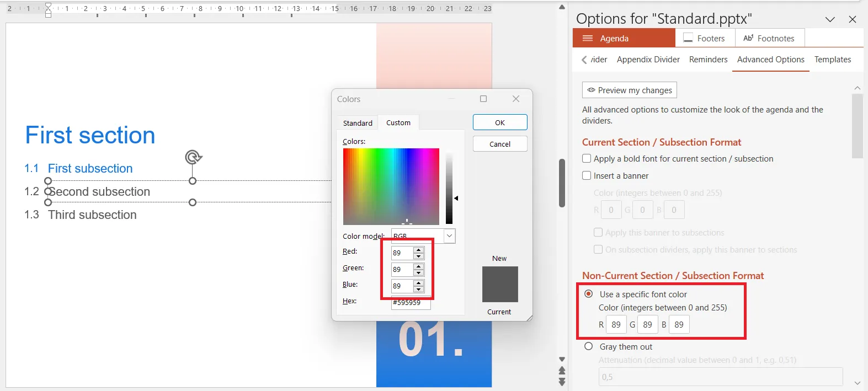Viewport: 868px width, 391px height.
Task: Open the Agenda tab
Action: point(624,38)
